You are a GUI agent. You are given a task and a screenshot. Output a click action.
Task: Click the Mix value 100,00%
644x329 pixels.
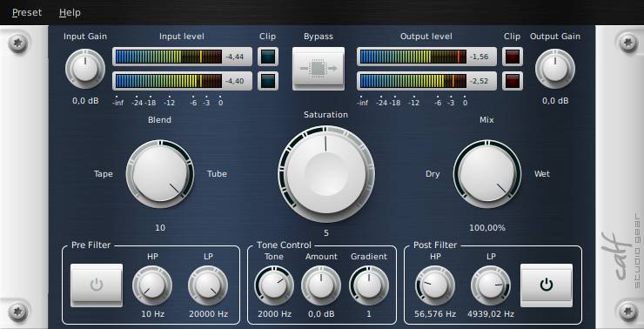click(487, 227)
